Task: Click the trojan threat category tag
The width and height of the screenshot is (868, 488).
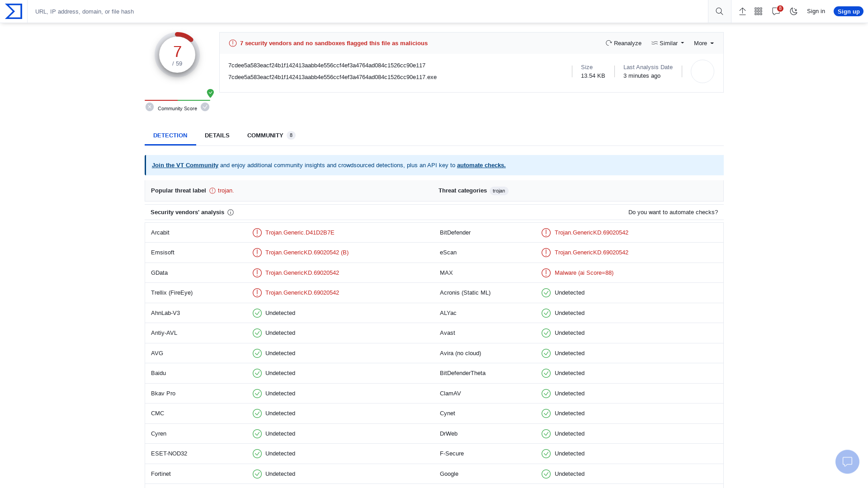Action: click(499, 191)
